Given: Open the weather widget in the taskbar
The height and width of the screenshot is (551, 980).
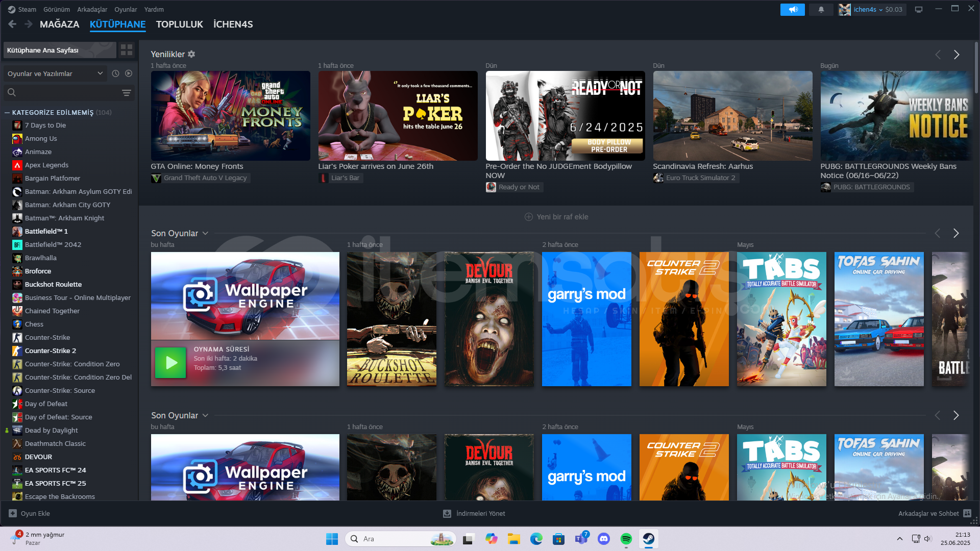Looking at the screenshot, I should 39,539.
